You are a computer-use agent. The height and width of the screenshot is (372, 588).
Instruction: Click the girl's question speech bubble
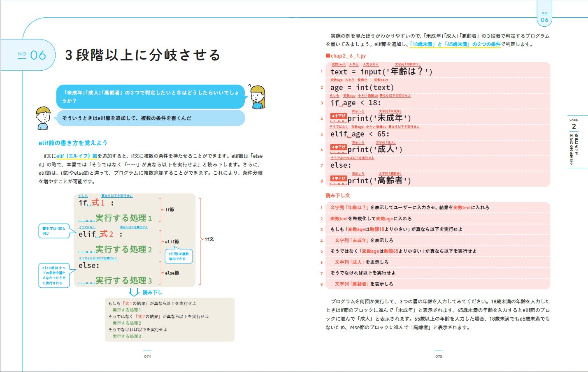[151, 97]
